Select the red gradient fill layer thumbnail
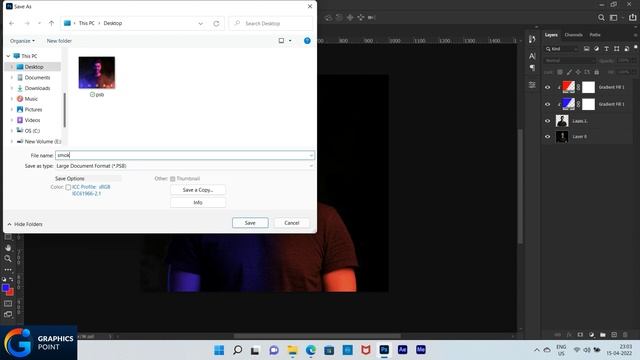The width and height of the screenshot is (640, 360). [x=569, y=87]
